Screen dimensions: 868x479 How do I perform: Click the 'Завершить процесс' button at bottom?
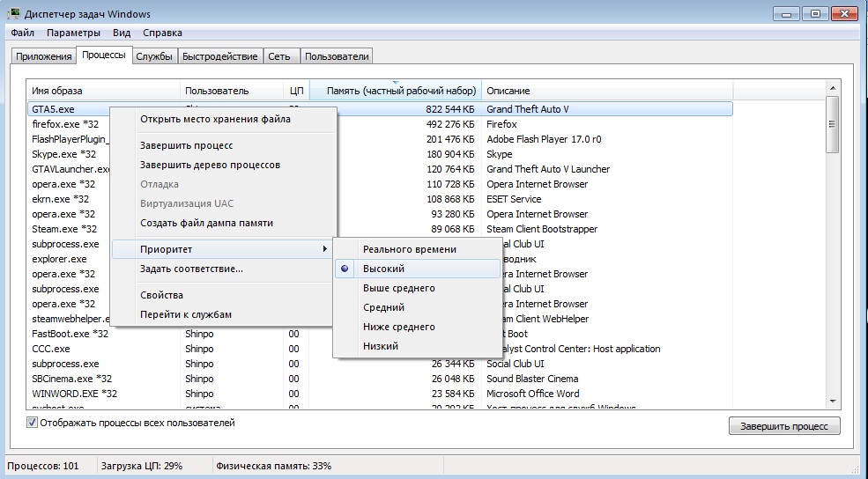(784, 426)
